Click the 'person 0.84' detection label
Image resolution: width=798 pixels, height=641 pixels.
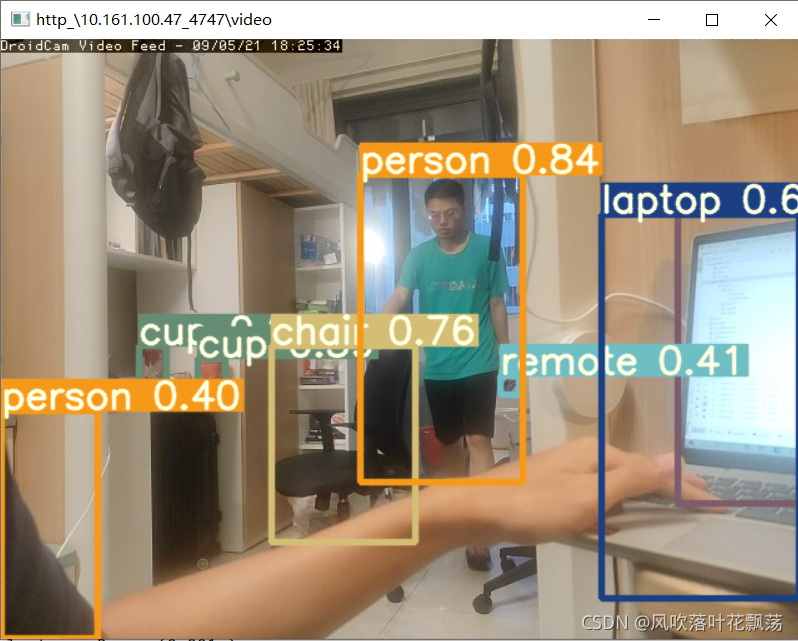(480, 160)
